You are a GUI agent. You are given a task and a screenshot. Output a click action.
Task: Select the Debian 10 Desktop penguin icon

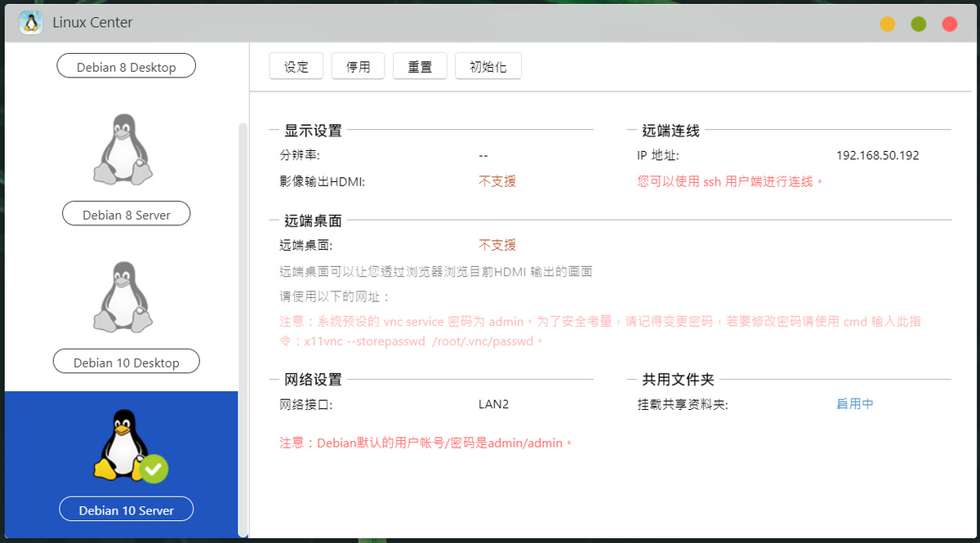point(122,297)
